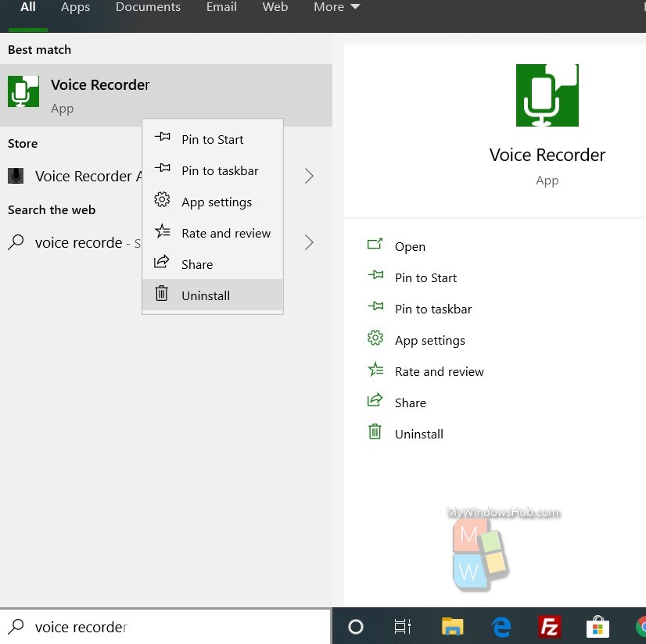Viewport: 646px width, 644px height.
Task: Choose Pin to Start in context menu
Action: pos(213,140)
